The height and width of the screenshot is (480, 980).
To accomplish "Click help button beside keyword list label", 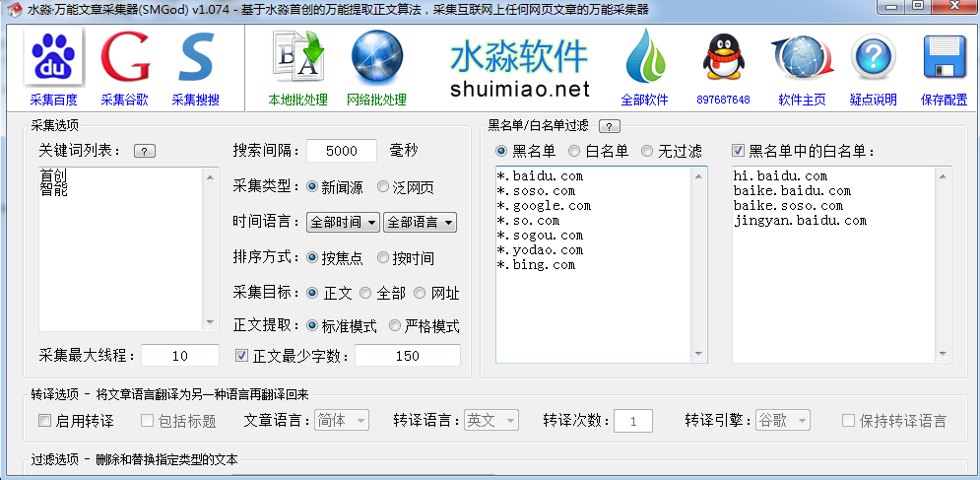I will click(x=145, y=152).
